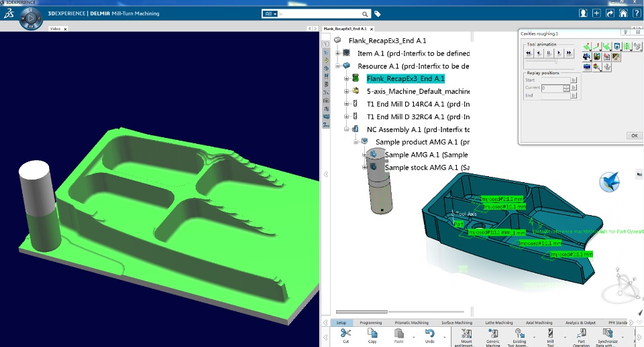This screenshot has width=644, height=347.
Task: Click the blue monitor icon in dialog
Action: coord(586,67)
